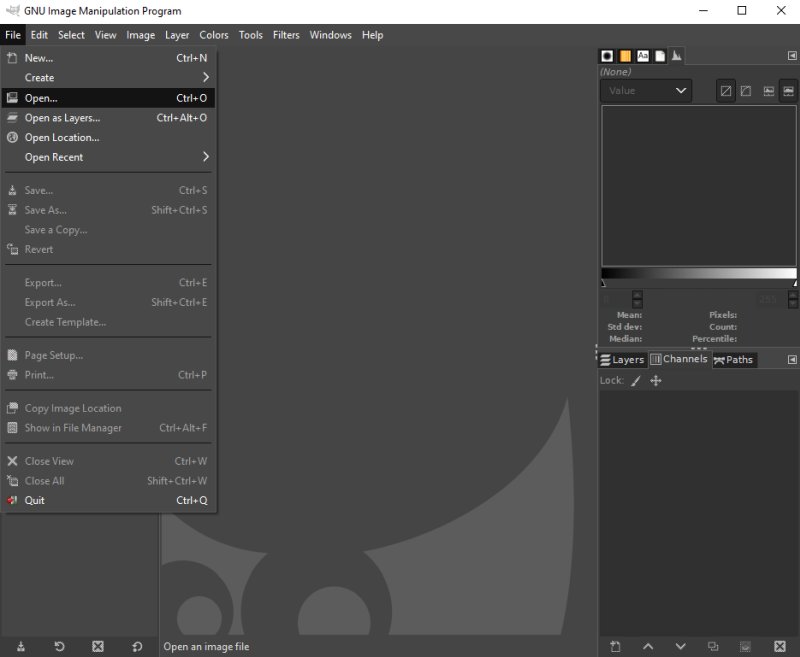This screenshot has width=800, height=657.
Task: Switch to the Paths tab
Action: (x=734, y=360)
